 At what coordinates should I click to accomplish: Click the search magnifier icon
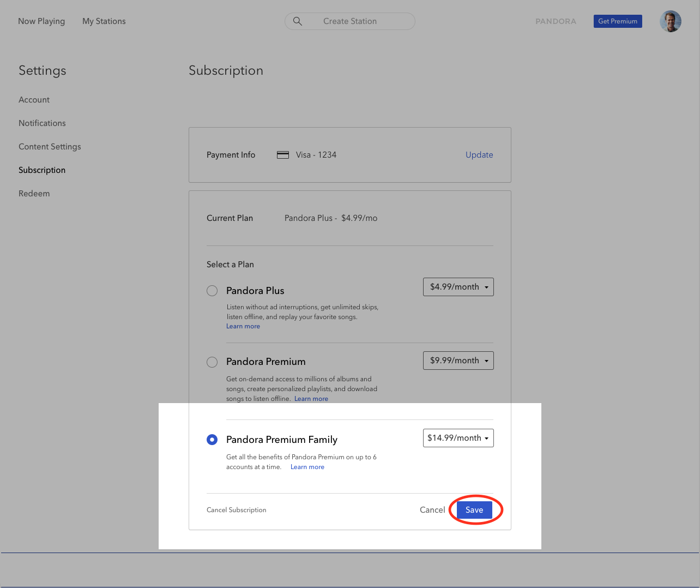(298, 21)
